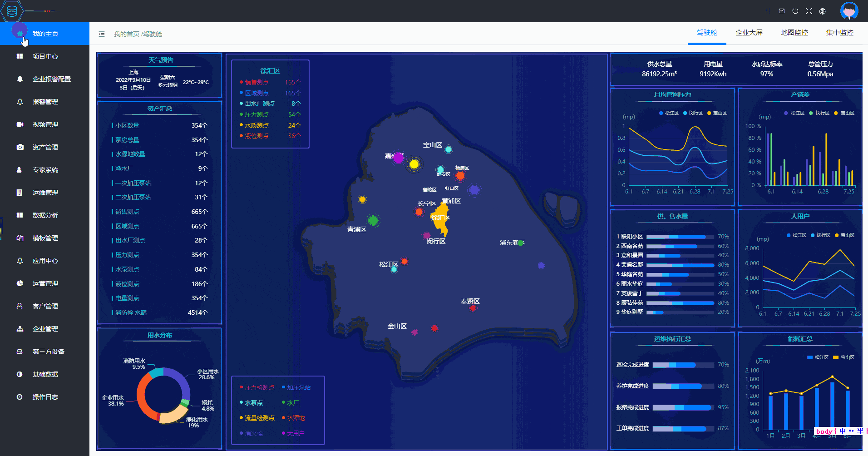Open the user avatar menu

click(x=848, y=11)
